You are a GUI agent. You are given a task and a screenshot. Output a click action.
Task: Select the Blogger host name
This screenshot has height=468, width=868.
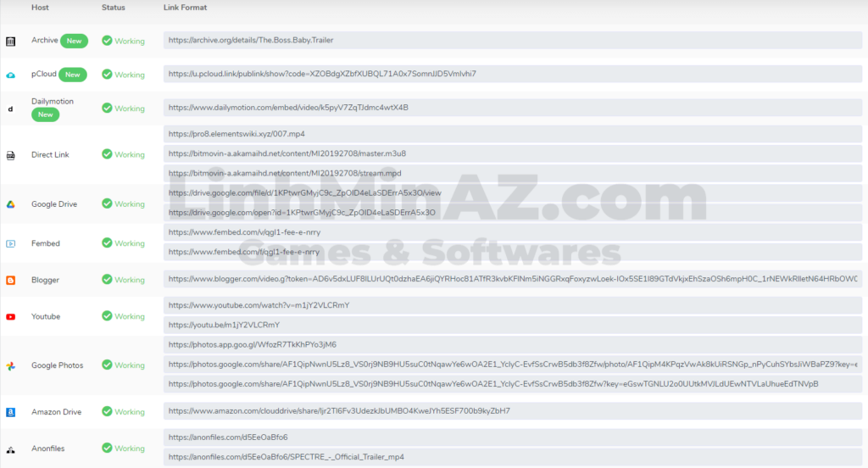45,281
